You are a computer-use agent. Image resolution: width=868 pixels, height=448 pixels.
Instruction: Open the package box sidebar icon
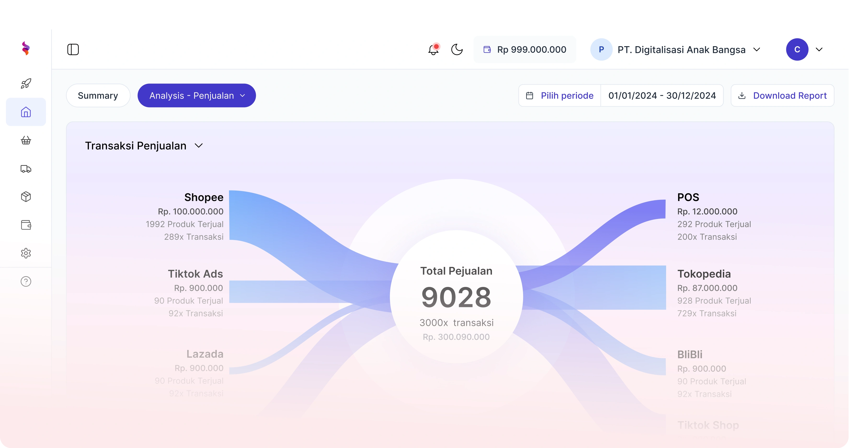pyautogui.click(x=26, y=197)
